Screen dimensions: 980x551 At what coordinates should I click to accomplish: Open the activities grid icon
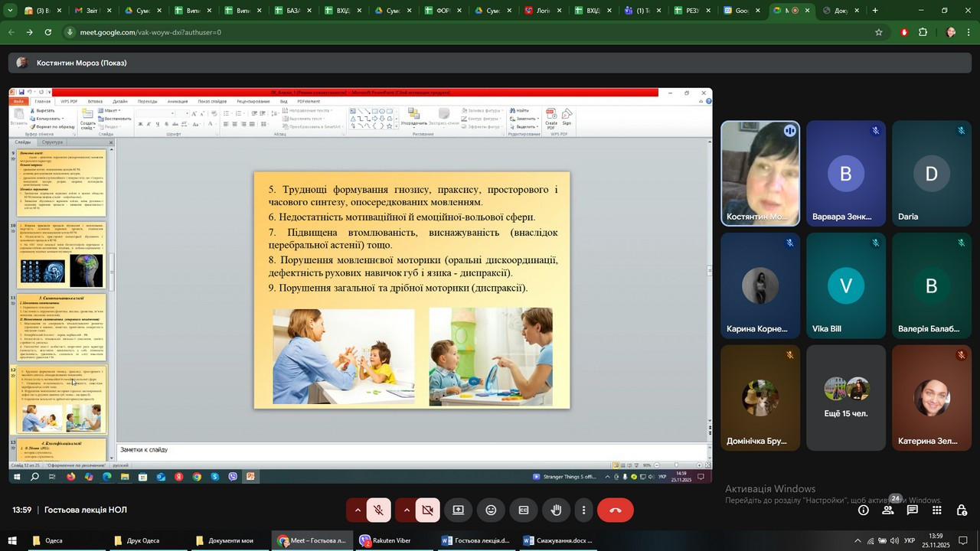coord(936,510)
